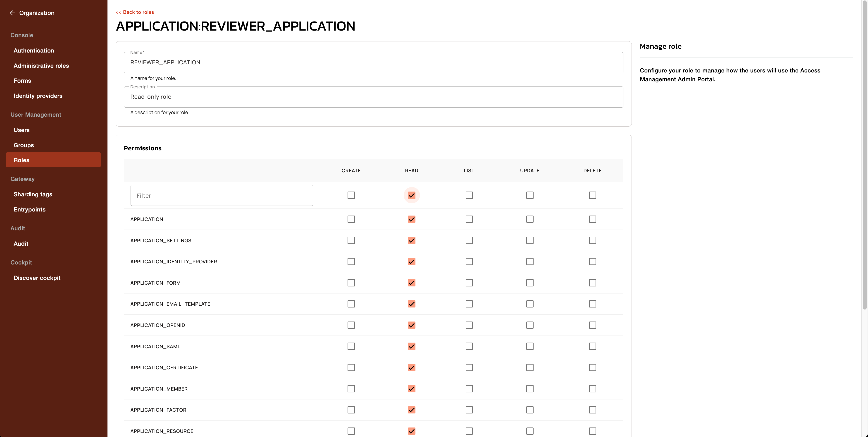This screenshot has height=437, width=868.
Task: Enable CREATE for APPLICATION_MEMBER
Action: 351,389
